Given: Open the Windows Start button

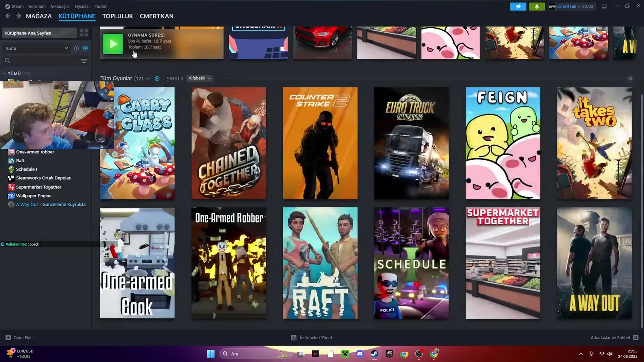Looking at the screenshot, I should (211, 354).
